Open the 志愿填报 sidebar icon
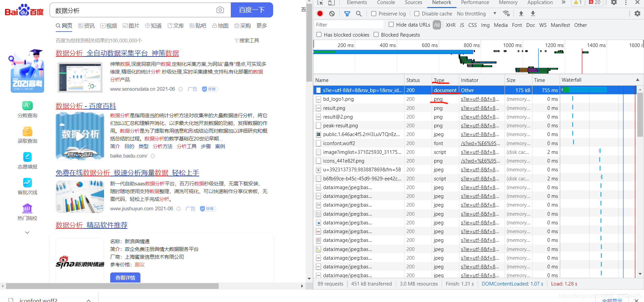This screenshot has width=644, height=302. pyautogui.click(x=27, y=157)
